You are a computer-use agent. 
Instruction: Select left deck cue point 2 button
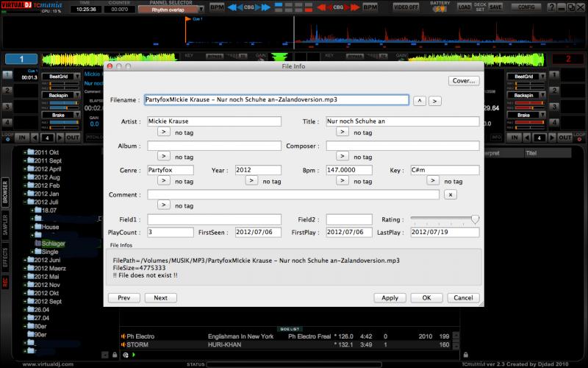[7, 91]
